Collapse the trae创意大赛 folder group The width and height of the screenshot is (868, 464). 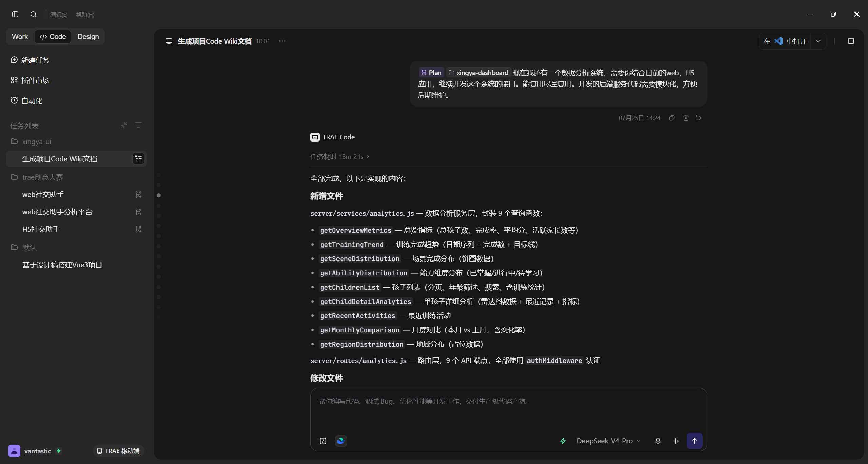point(37,177)
